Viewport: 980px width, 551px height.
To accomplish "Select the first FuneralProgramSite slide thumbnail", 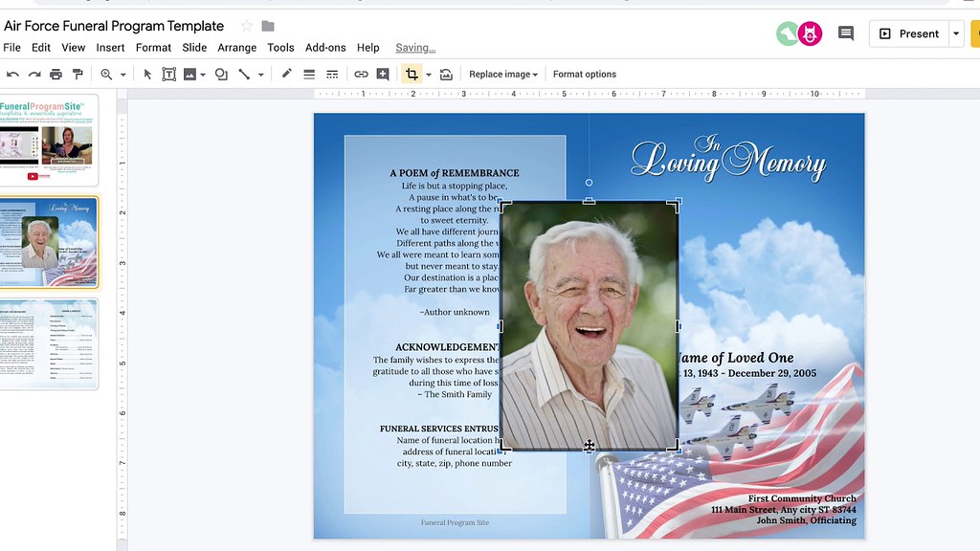I will [x=48, y=141].
